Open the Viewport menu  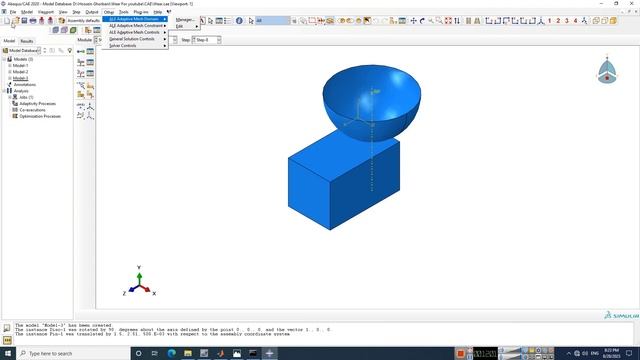[46, 12]
